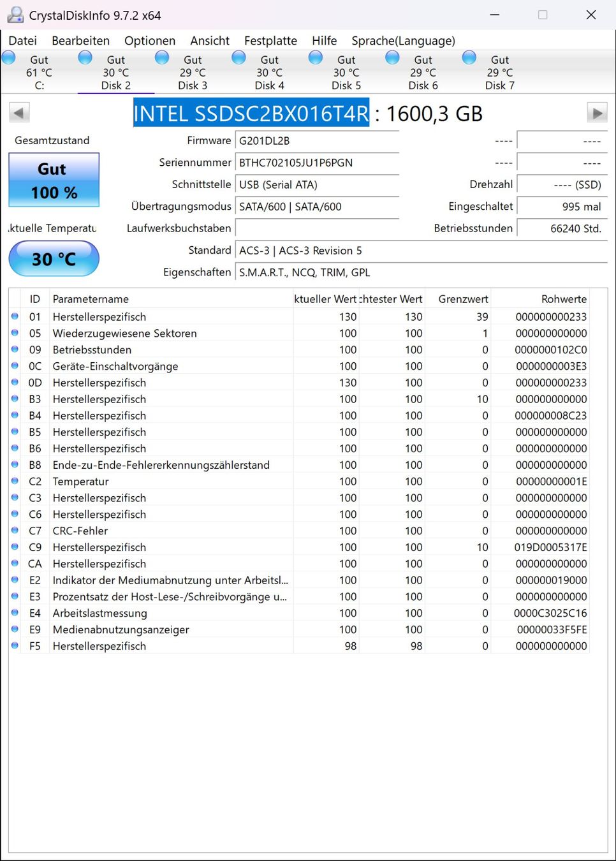616x861 pixels.
Task: Click the blue status orb for drive C:
Action: tap(9, 58)
